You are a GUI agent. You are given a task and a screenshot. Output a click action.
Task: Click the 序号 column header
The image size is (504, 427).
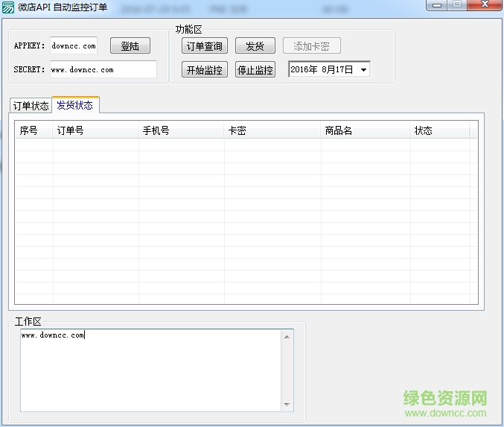pos(34,130)
